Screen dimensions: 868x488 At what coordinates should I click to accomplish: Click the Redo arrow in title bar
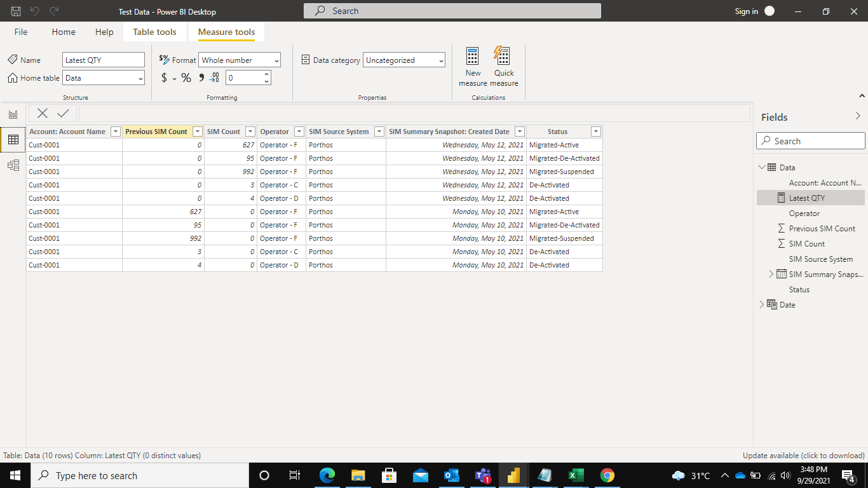tap(55, 11)
